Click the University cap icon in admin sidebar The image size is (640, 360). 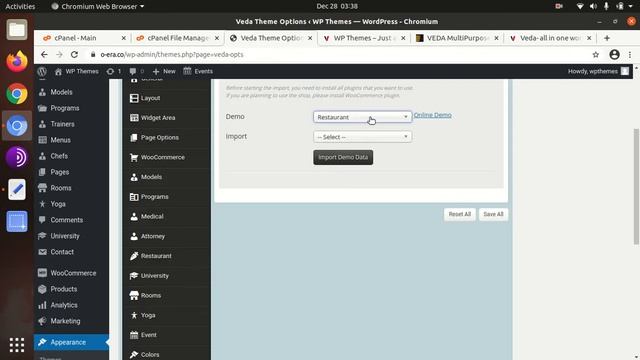coord(42,236)
